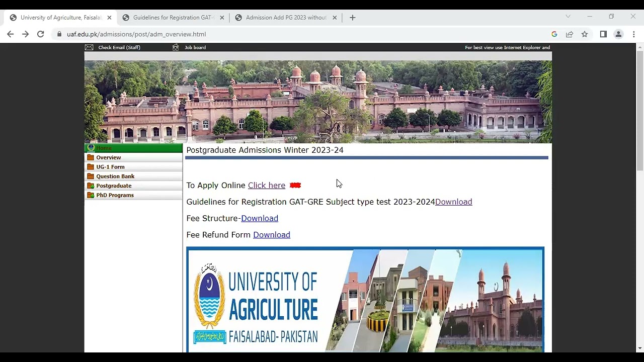Open Chrome's three-dot menu

click(x=634, y=34)
